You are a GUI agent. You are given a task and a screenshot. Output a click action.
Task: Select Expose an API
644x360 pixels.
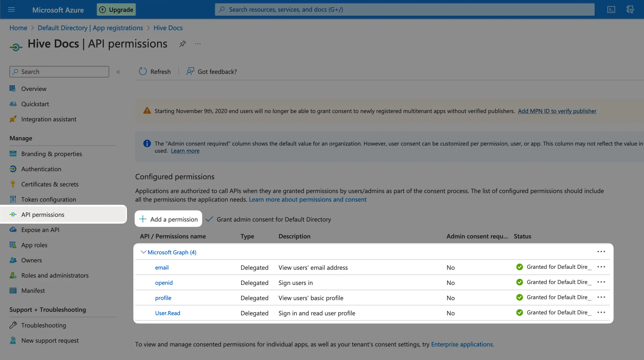[x=40, y=230]
